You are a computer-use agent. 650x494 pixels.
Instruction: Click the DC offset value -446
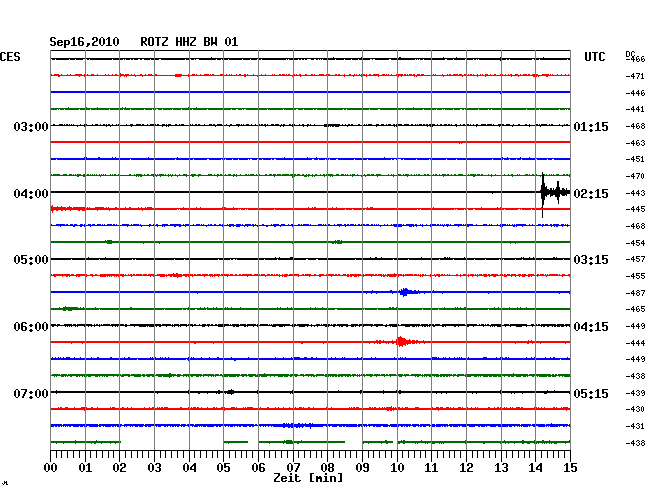point(635,93)
